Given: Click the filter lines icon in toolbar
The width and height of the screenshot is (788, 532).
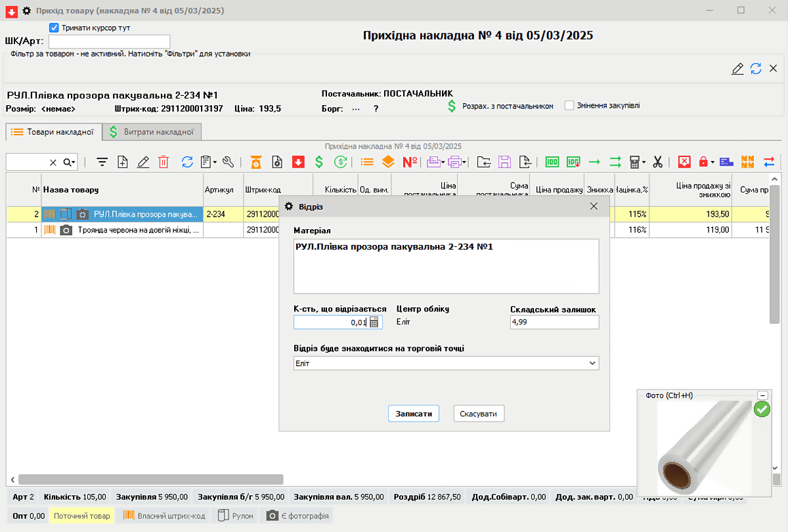Looking at the screenshot, I should pyautogui.click(x=102, y=162).
